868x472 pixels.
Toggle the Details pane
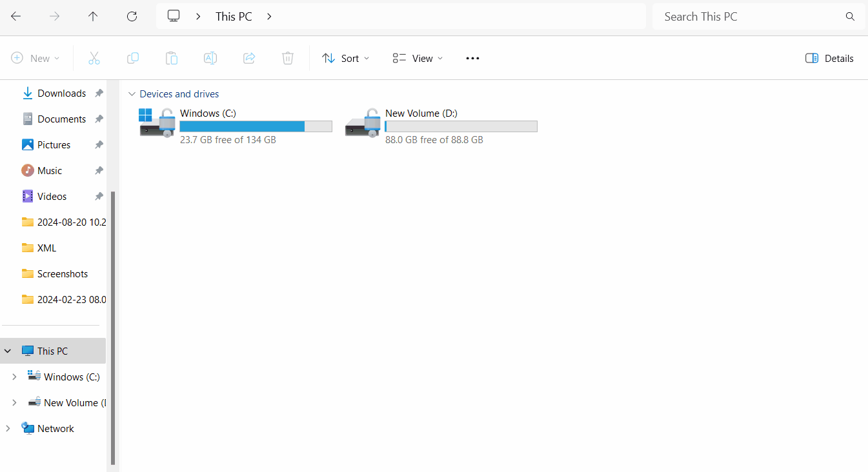pos(829,58)
